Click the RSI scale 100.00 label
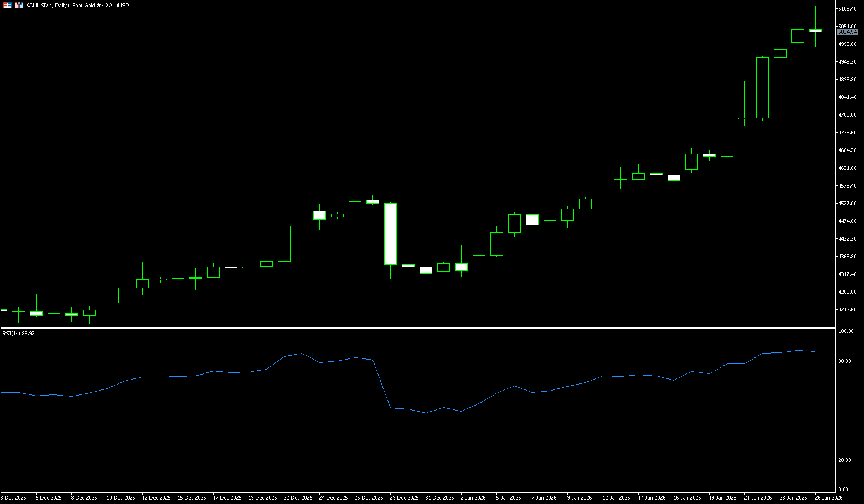The height and width of the screenshot is (504, 864). tap(846, 331)
